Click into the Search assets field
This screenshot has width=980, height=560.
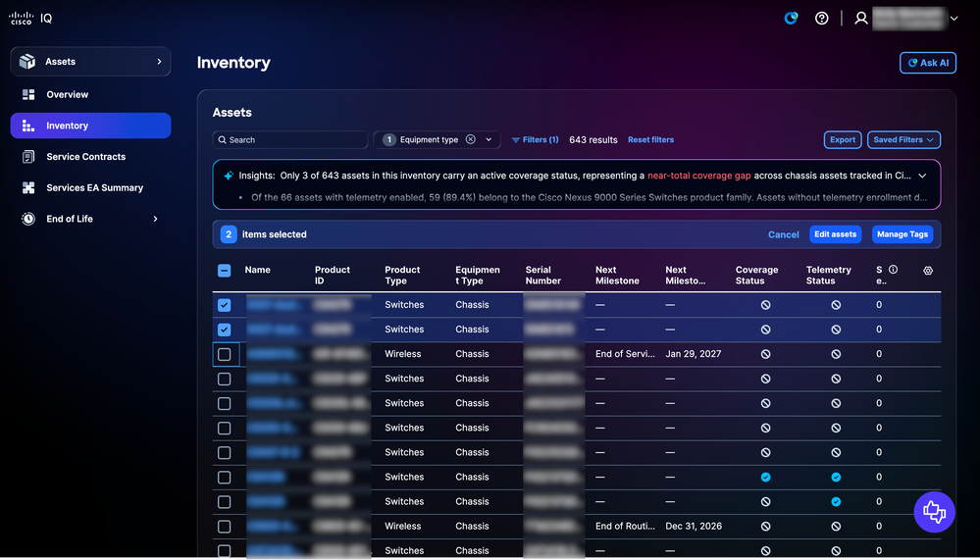point(290,140)
